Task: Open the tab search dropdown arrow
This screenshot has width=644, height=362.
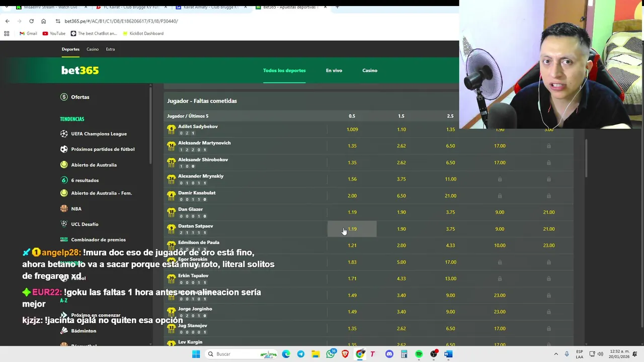Action: pyautogui.click(x=7, y=7)
